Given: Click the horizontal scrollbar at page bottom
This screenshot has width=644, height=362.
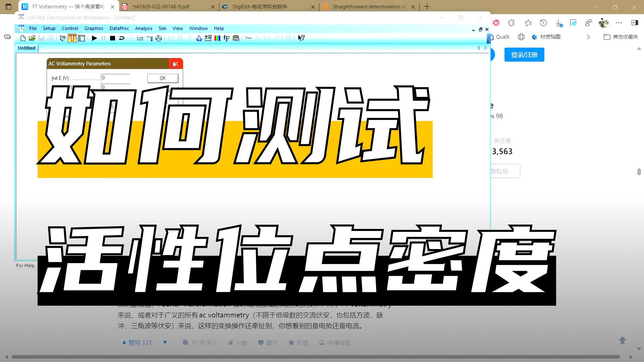Looking at the screenshot, I should coord(315,357).
